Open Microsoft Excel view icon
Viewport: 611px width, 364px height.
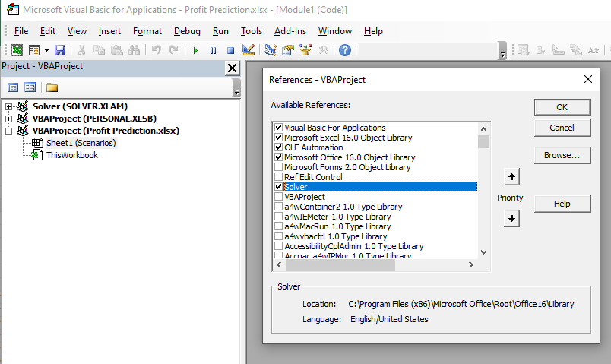pyautogui.click(x=16, y=50)
